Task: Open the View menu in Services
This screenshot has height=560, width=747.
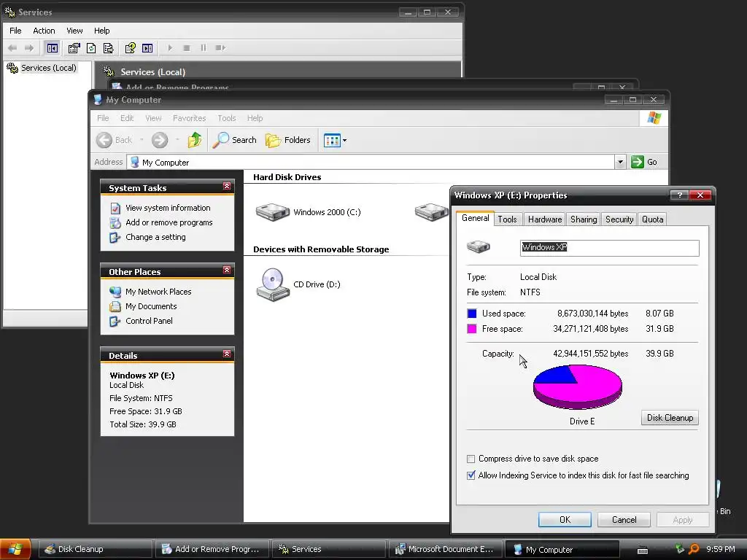Action: (x=74, y=31)
